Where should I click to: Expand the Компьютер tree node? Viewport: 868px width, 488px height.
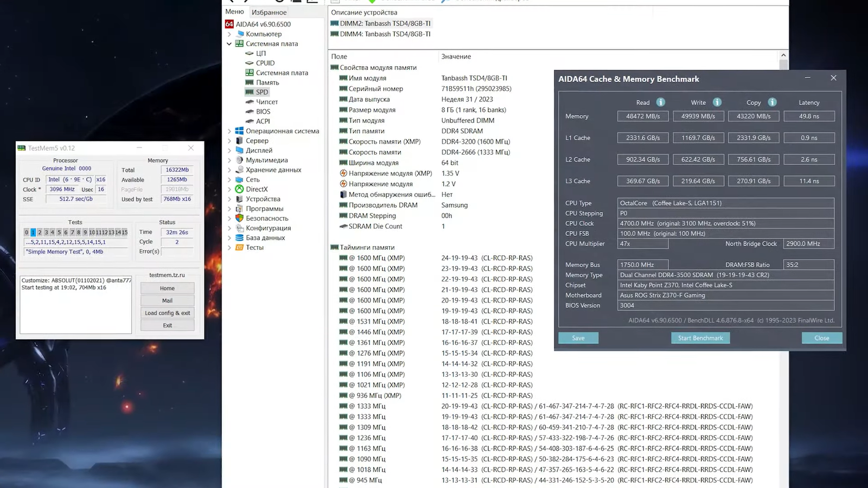click(229, 34)
